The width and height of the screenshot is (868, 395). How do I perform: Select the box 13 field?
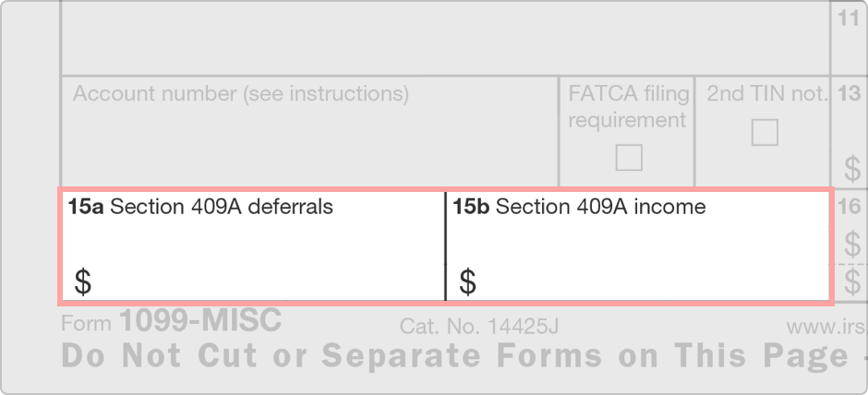[850, 132]
